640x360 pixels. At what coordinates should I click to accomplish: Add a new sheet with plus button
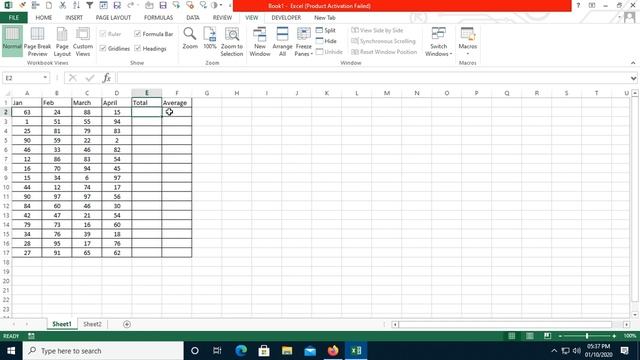(127, 324)
